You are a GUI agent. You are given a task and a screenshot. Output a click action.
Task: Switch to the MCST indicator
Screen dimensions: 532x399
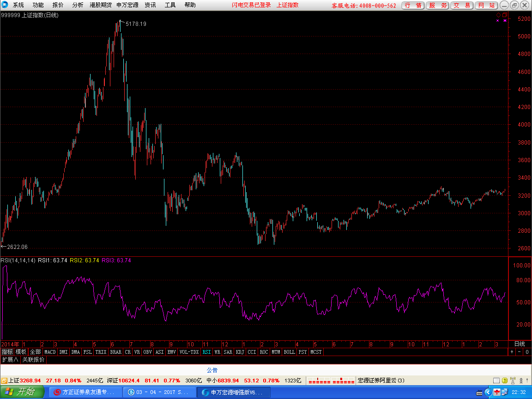pyautogui.click(x=316, y=352)
